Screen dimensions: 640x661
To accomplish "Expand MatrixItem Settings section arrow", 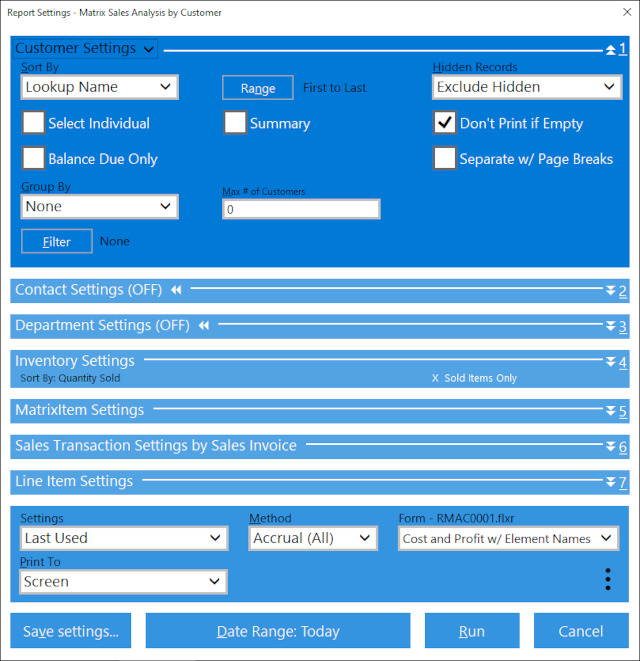I will click(x=611, y=411).
